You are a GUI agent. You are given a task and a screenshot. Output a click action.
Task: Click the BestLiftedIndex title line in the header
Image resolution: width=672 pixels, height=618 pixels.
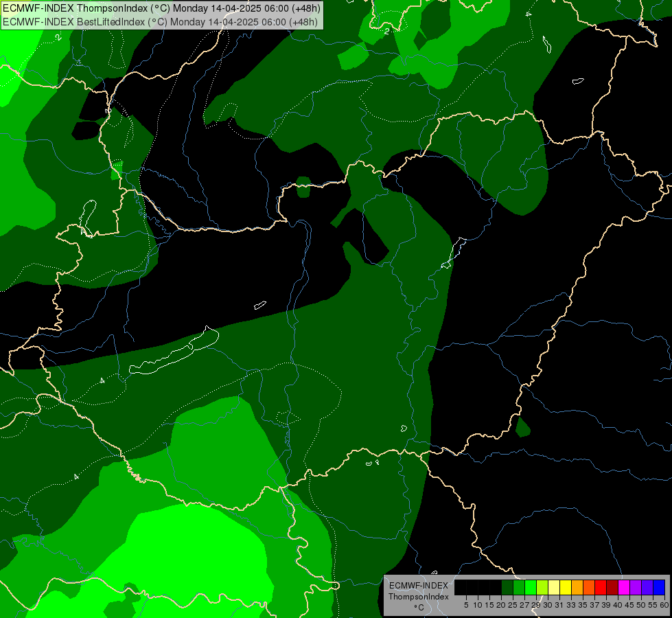point(160,21)
